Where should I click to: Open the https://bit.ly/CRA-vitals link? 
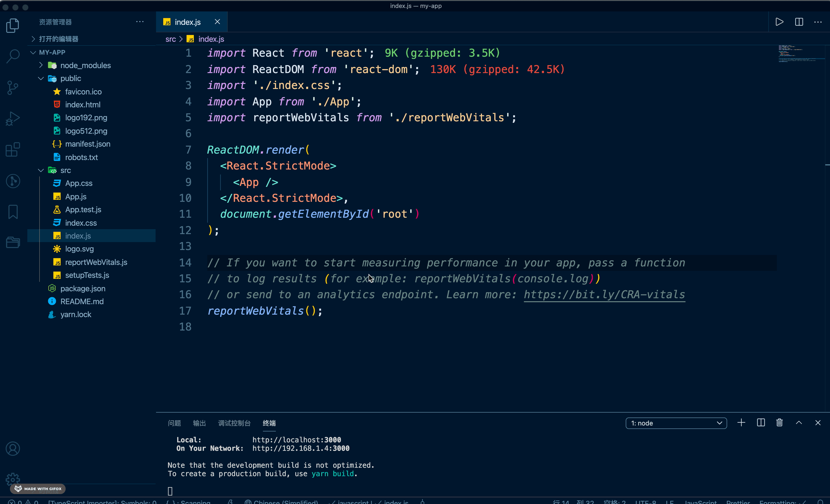(x=604, y=294)
